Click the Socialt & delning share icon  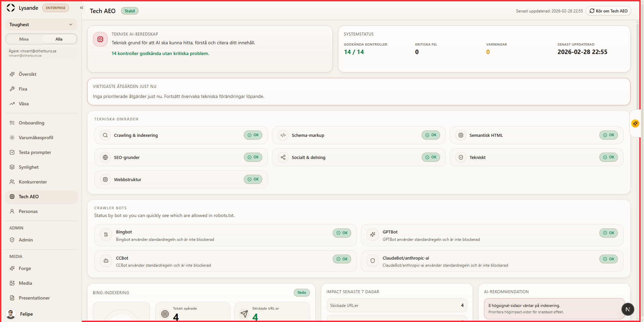click(x=283, y=157)
